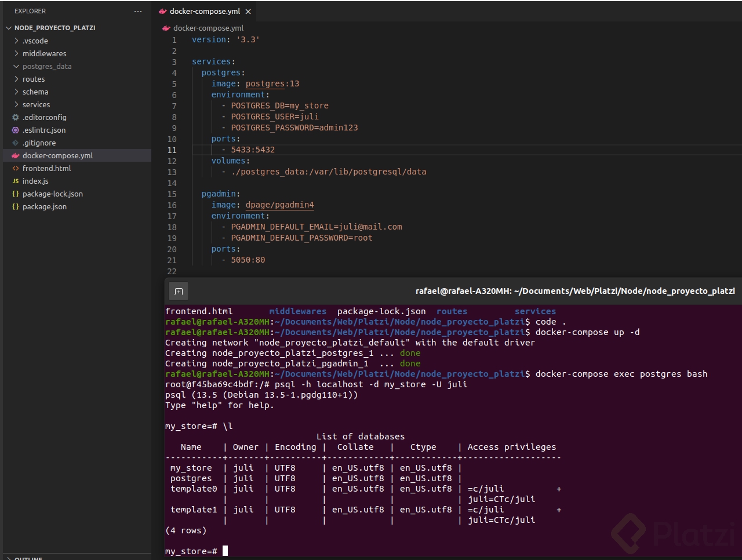Image resolution: width=742 pixels, height=560 pixels.
Task: Click the gear icon beside .editorconfig
Action: 16,117
